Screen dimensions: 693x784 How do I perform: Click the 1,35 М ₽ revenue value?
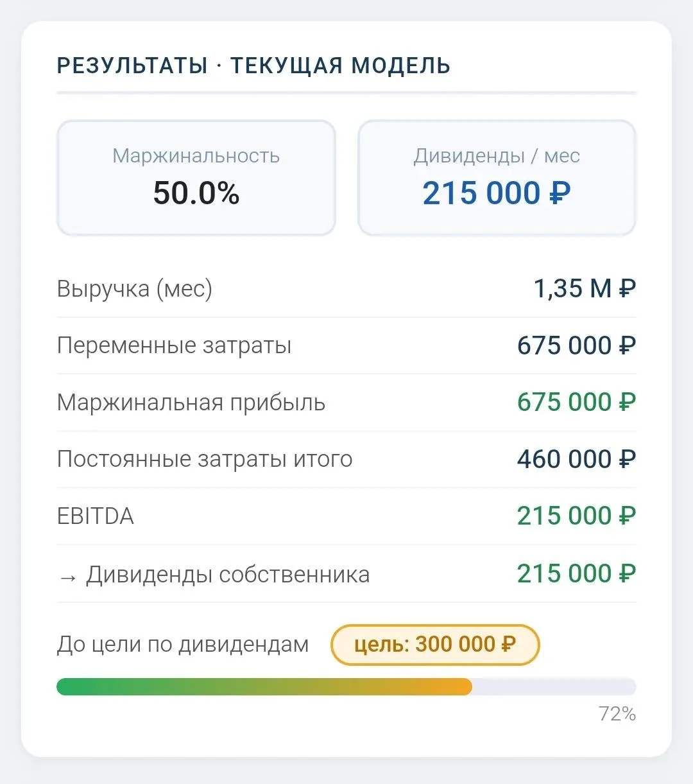coord(585,289)
